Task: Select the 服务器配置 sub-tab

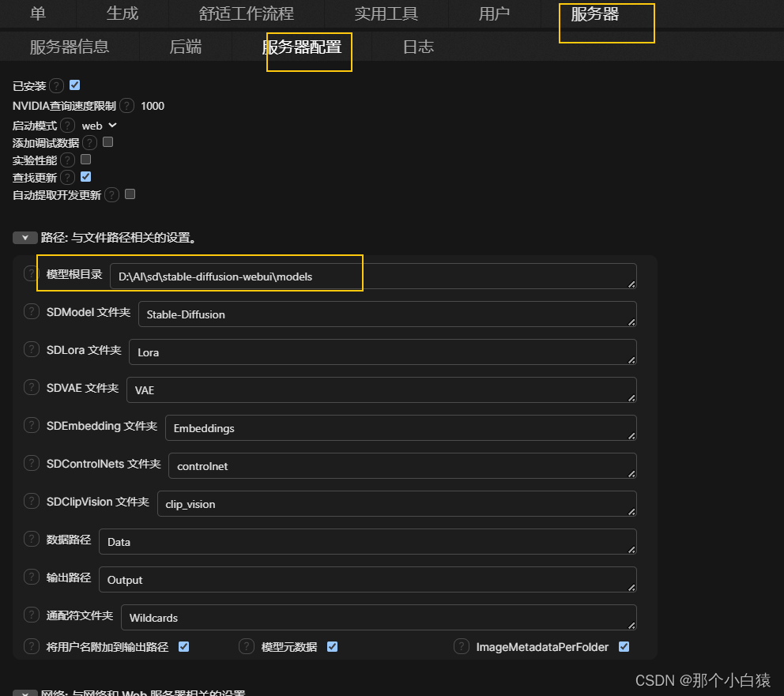Action: (302, 47)
